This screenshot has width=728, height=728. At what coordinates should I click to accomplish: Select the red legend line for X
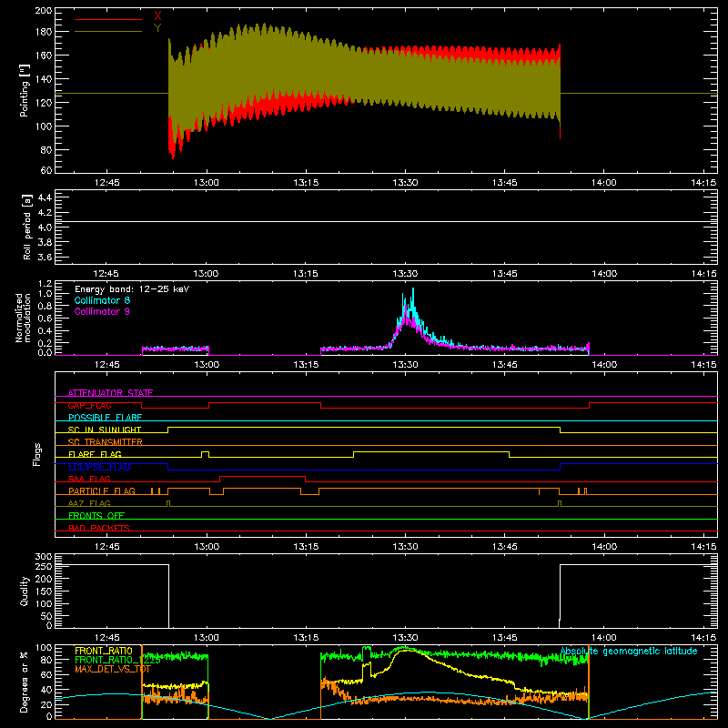click(108, 19)
